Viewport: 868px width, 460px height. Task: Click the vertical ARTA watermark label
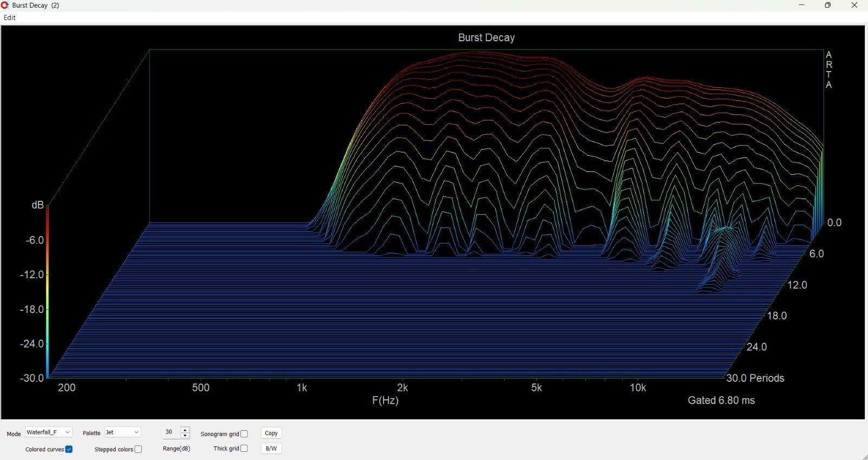coord(828,69)
